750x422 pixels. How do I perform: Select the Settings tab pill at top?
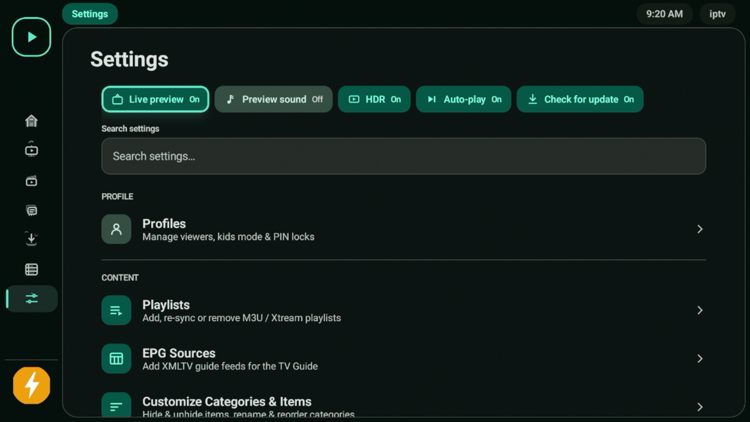click(x=90, y=14)
